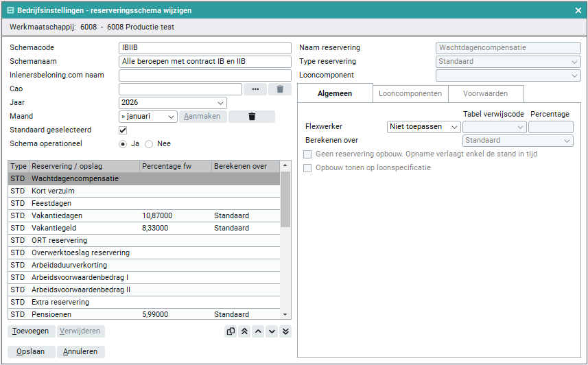This screenshot has height=365, width=588.
Task: Click the Percentage input field
Action: click(551, 127)
